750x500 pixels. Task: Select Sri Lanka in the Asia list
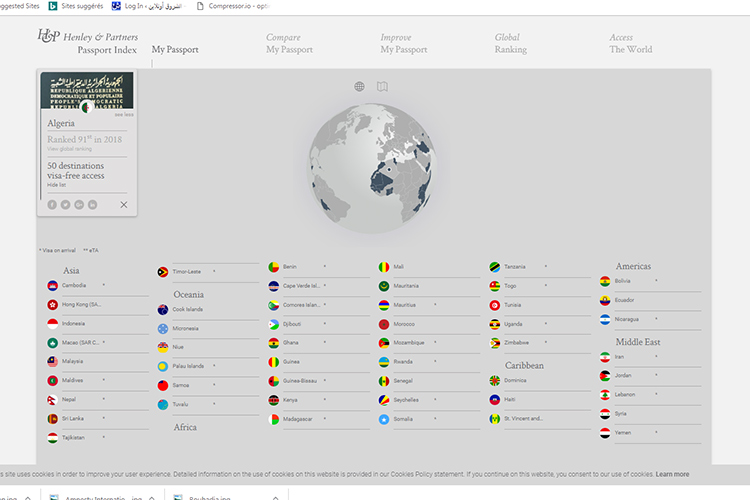coord(73,418)
